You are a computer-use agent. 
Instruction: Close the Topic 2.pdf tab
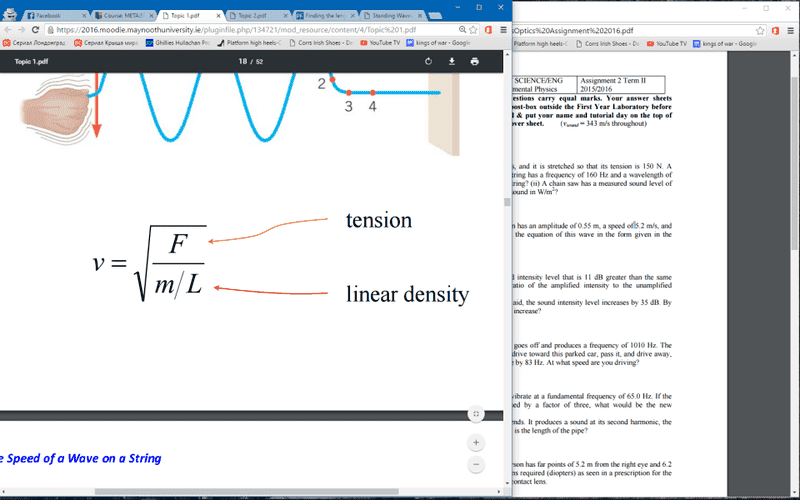pos(286,16)
